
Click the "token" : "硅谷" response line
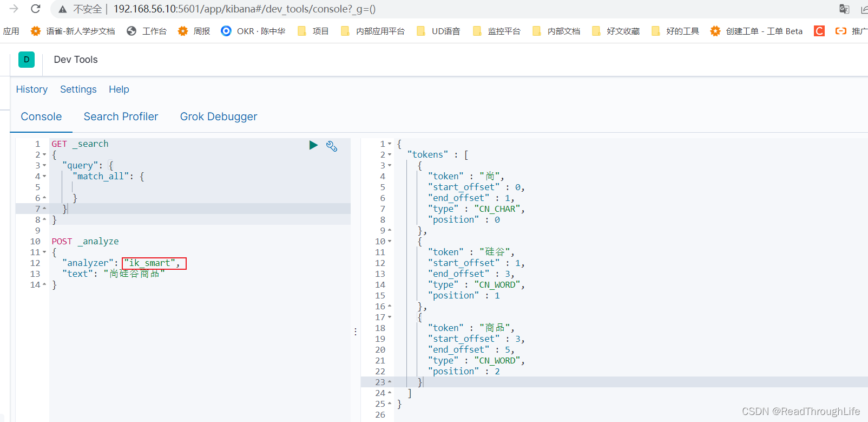[471, 252]
